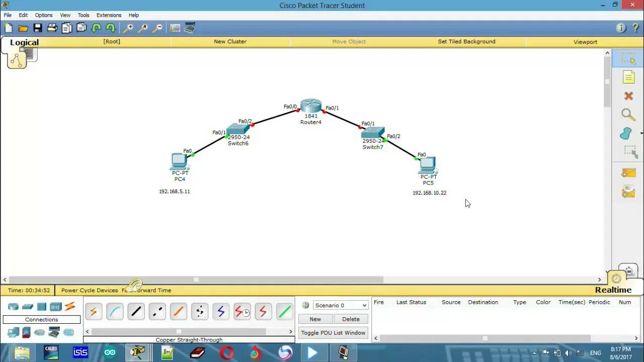Select Switch6 on the canvas
Viewport: 644px width, 362px height.
click(238, 129)
